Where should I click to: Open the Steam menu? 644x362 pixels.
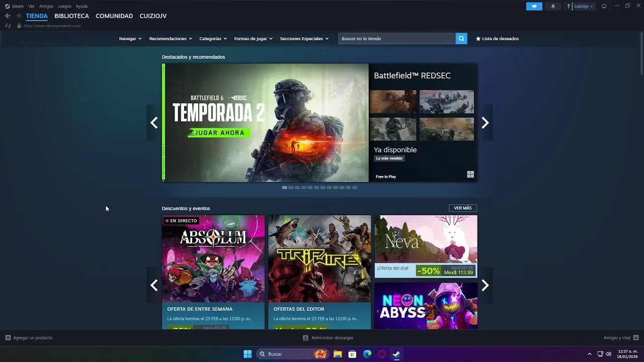click(x=18, y=6)
